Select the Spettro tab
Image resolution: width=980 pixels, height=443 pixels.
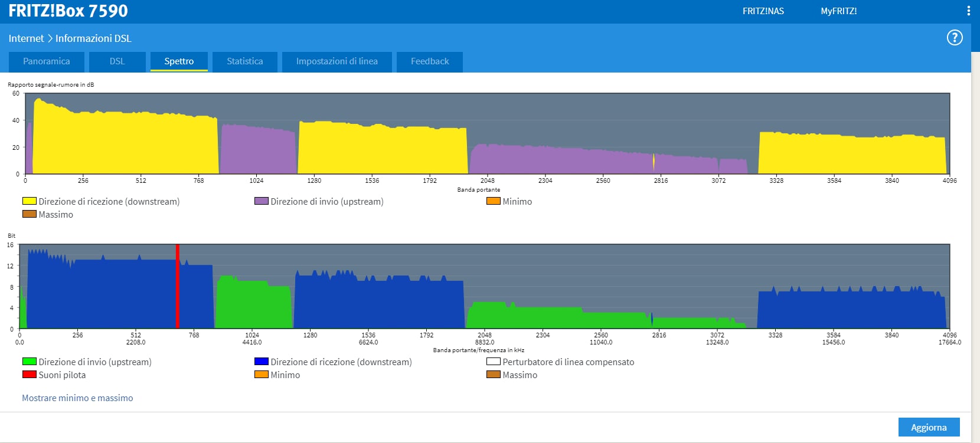[x=179, y=61]
